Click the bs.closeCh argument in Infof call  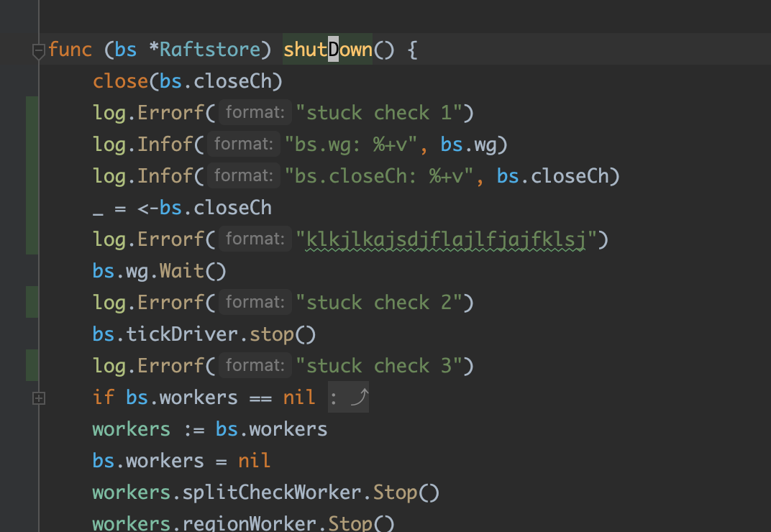[x=552, y=176]
